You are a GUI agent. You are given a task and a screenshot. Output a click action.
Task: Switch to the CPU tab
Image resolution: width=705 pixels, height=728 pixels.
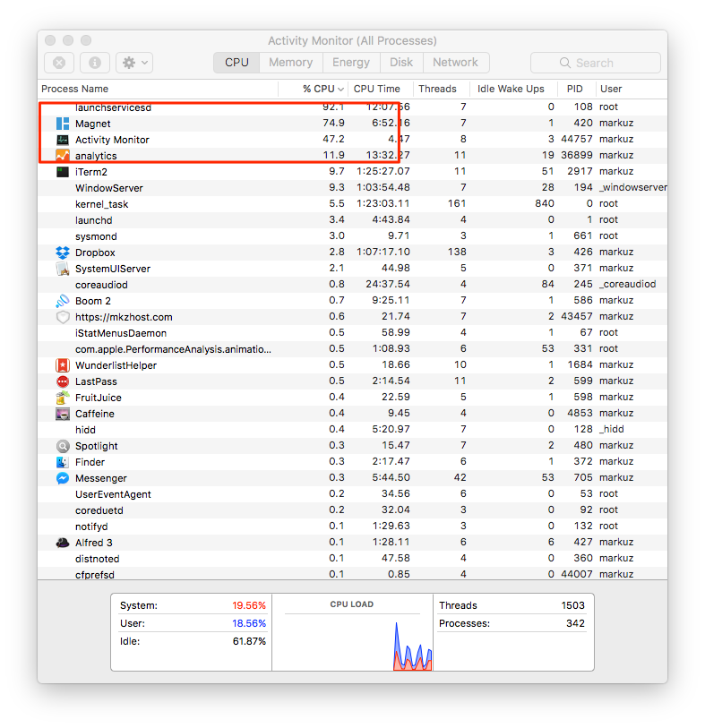236,63
